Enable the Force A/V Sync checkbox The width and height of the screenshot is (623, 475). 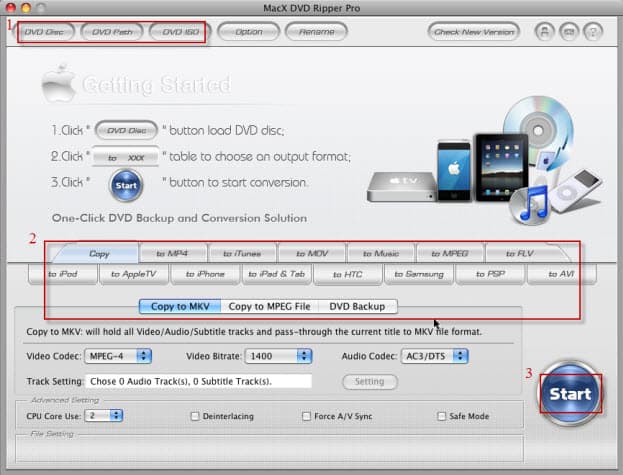(x=306, y=416)
